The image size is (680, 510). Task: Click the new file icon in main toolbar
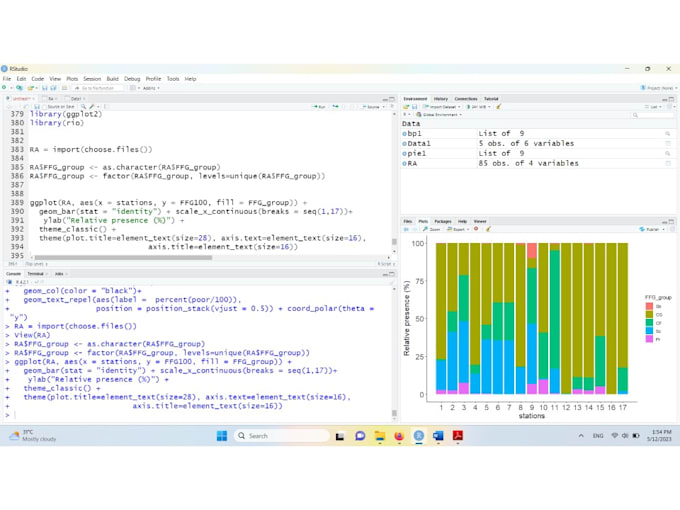tap(4, 88)
